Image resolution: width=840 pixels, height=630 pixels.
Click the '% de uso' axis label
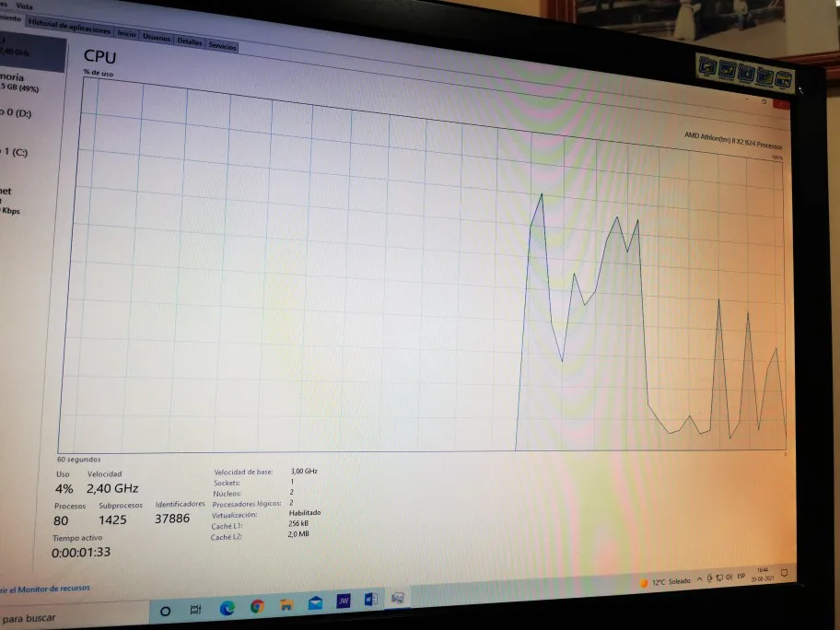99,73
